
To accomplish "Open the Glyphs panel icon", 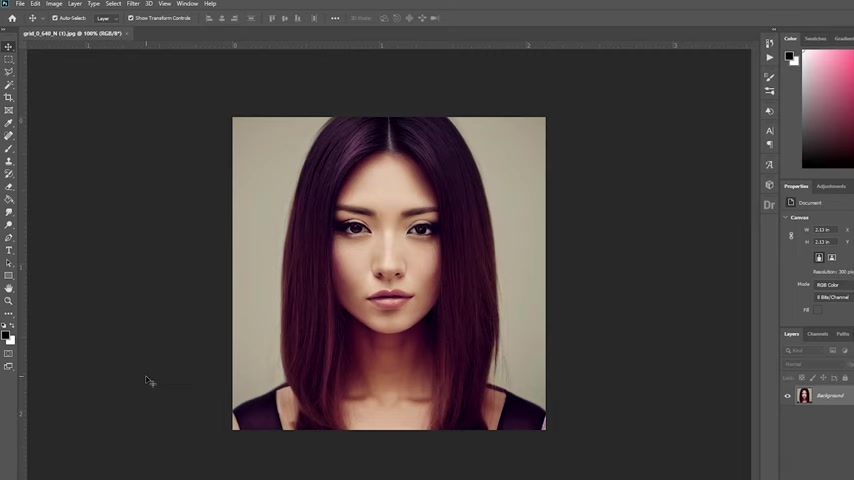I will [770, 165].
